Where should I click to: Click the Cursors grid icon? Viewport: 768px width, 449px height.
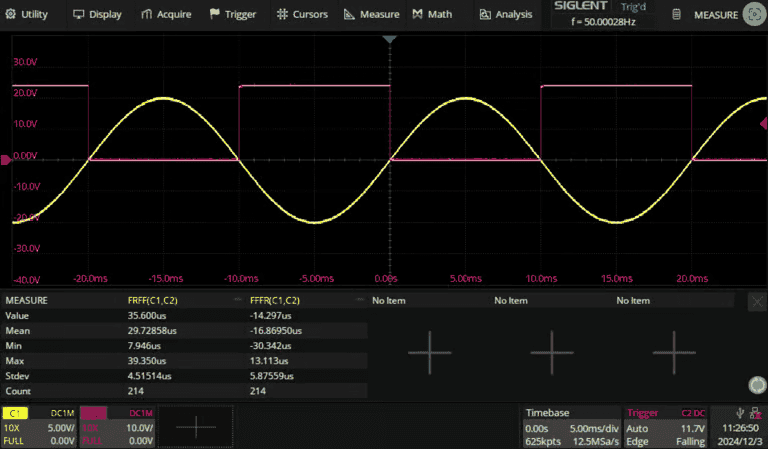[x=282, y=14]
